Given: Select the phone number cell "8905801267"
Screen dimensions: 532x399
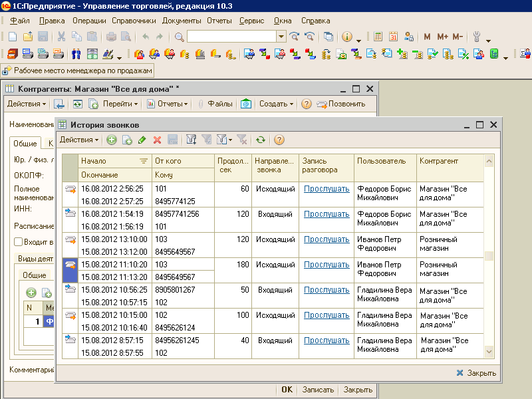Looking at the screenshot, I should [x=184, y=290].
